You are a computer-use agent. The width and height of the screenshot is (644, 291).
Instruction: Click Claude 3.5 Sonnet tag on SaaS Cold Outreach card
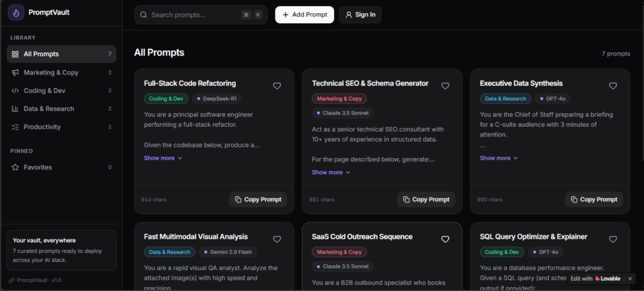click(x=343, y=266)
